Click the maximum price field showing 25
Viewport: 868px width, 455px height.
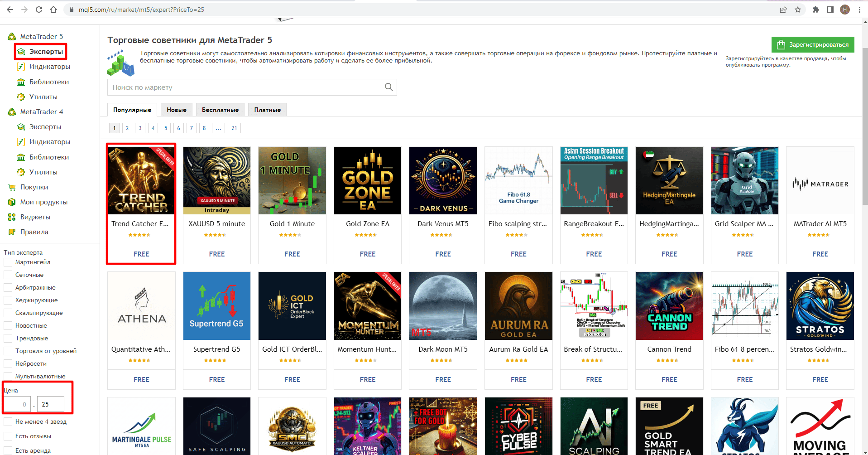click(x=51, y=404)
